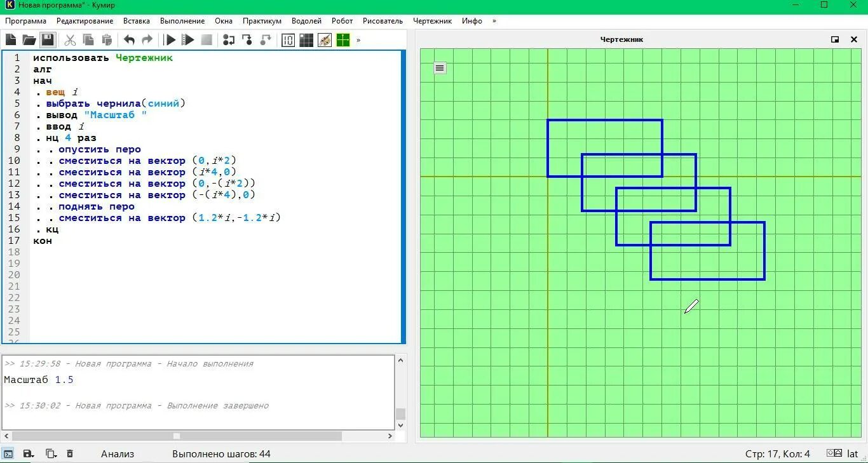Run the program with the play button
Image resolution: width=868 pixels, height=463 pixels.
170,40
